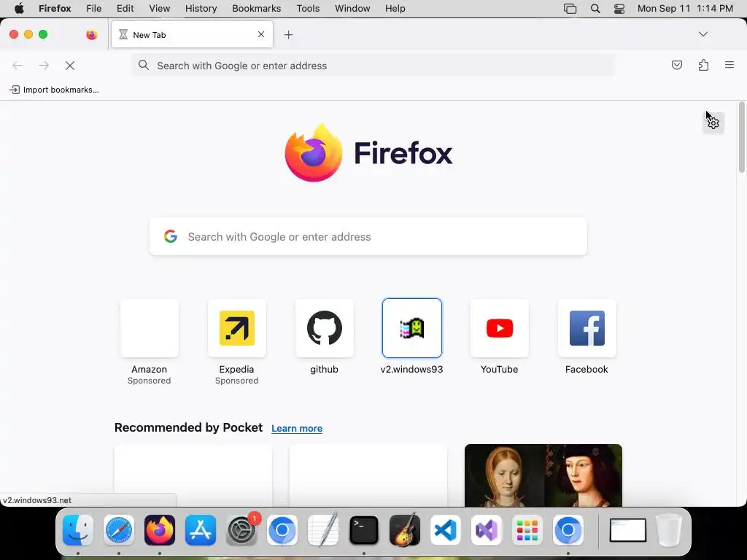Open the Extensions puzzle icon
Screen dimensions: 747x560
point(703,65)
